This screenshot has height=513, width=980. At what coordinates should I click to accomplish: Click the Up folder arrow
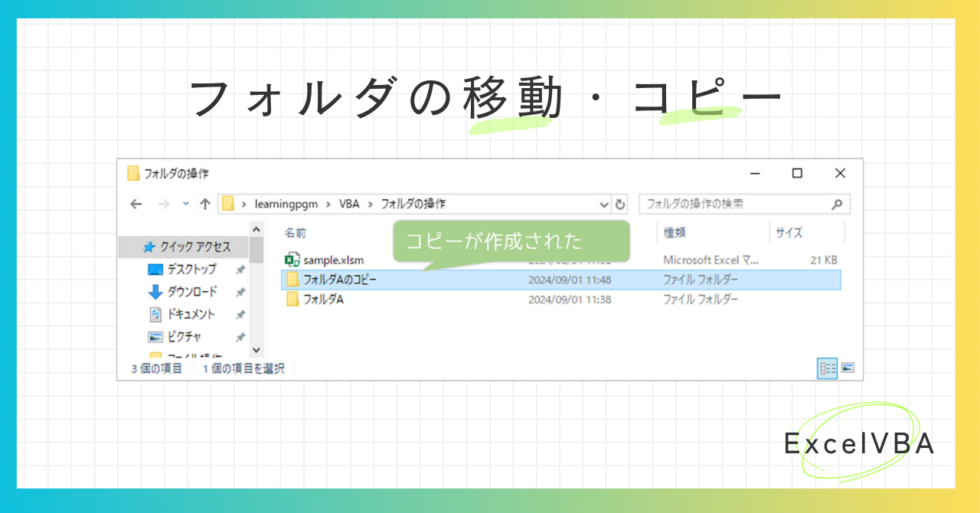(x=204, y=204)
